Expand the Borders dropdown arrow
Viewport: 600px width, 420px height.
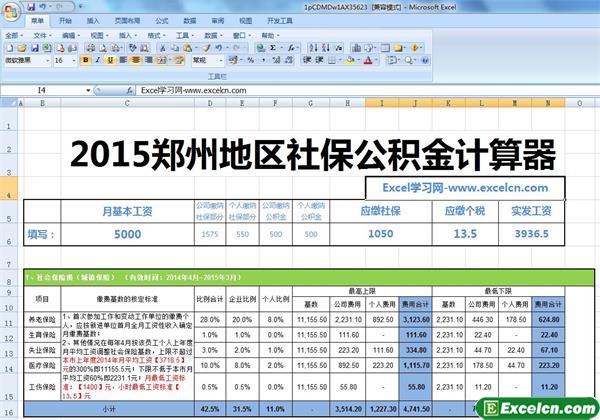pos(340,60)
